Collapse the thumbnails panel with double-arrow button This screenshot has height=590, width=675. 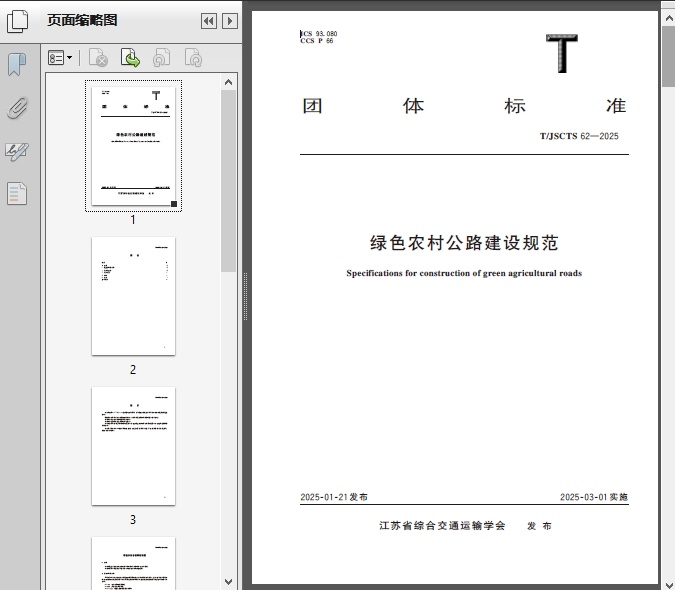(208, 21)
